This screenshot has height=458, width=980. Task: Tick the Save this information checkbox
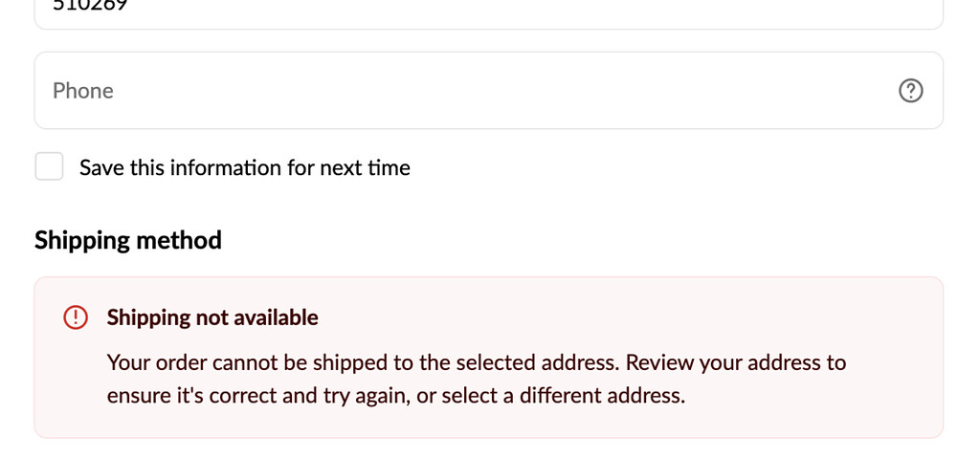coord(49,166)
